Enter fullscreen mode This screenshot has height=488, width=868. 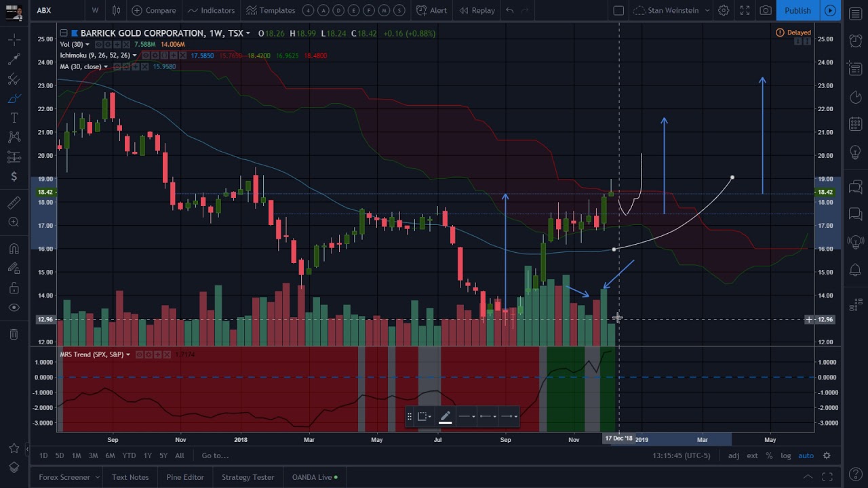[x=745, y=10]
